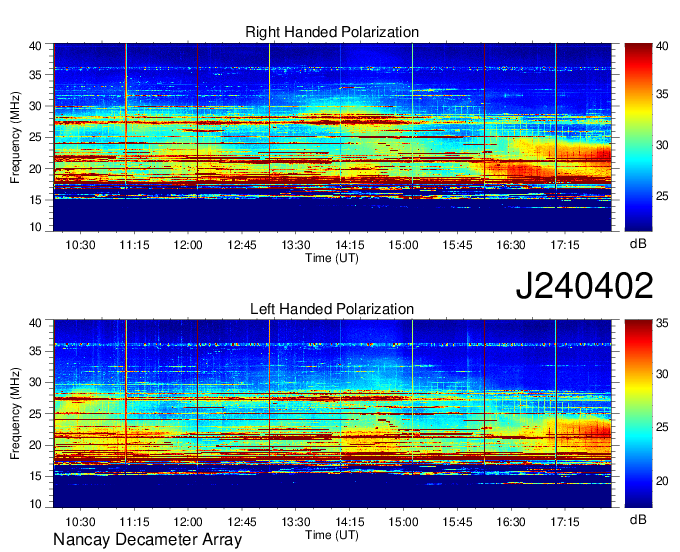Viewport: 680px width, 552px height.
Task: Click the 14:15 time tick of the right-handed plot
Action: point(350,245)
